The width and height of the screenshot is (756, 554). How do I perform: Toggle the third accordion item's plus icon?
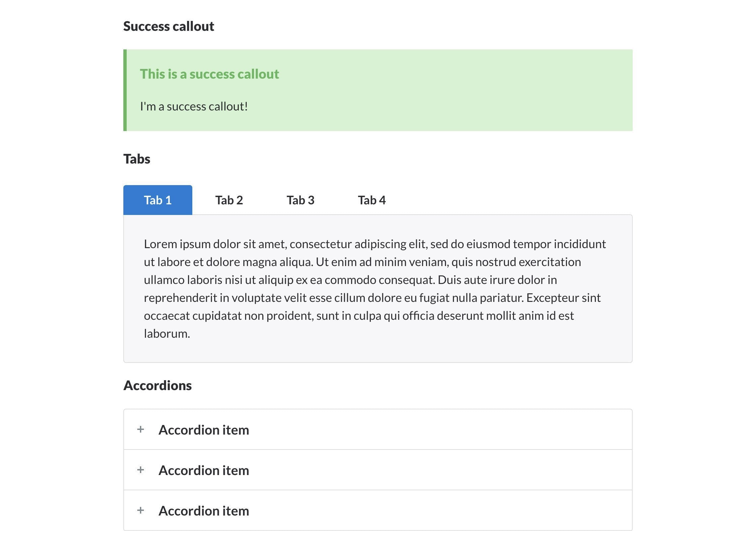click(140, 511)
